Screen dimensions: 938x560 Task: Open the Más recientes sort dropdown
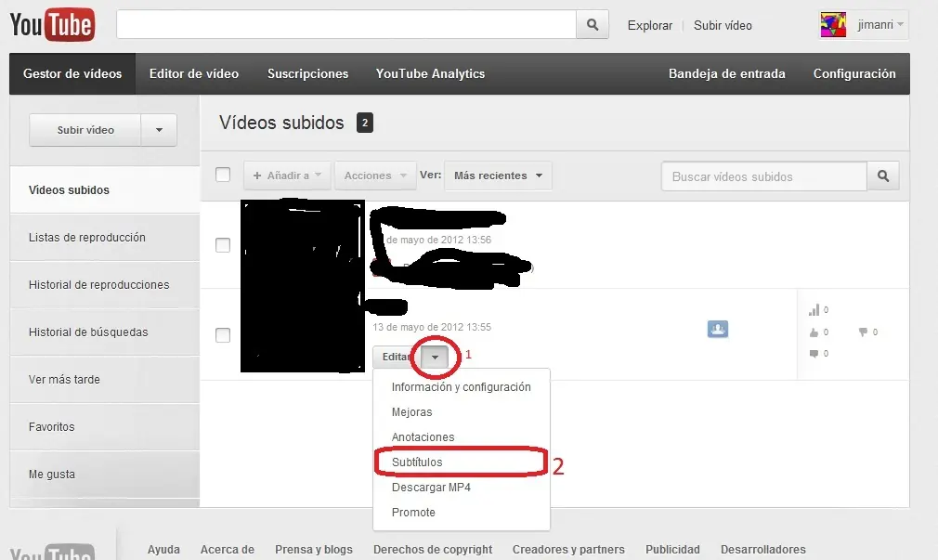pyautogui.click(x=498, y=176)
